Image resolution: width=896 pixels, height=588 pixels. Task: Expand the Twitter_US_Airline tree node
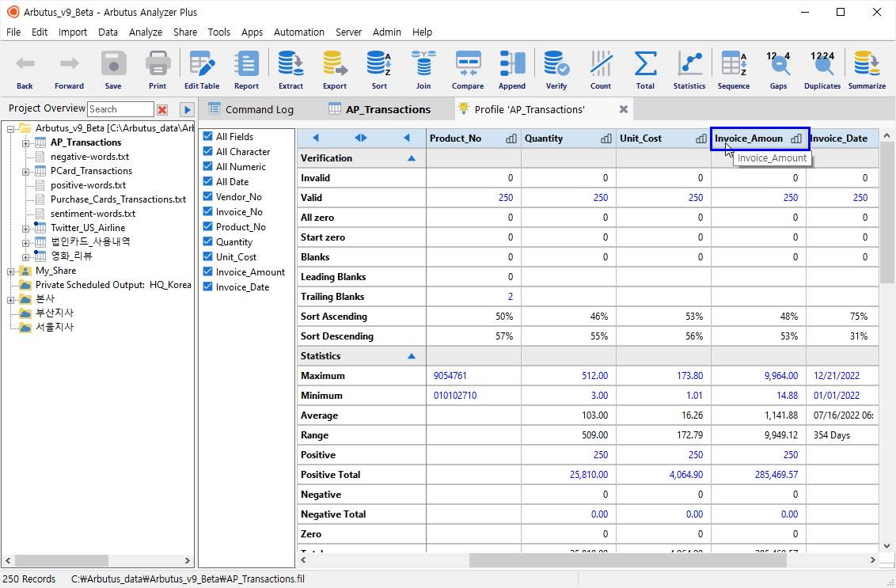(25, 229)
